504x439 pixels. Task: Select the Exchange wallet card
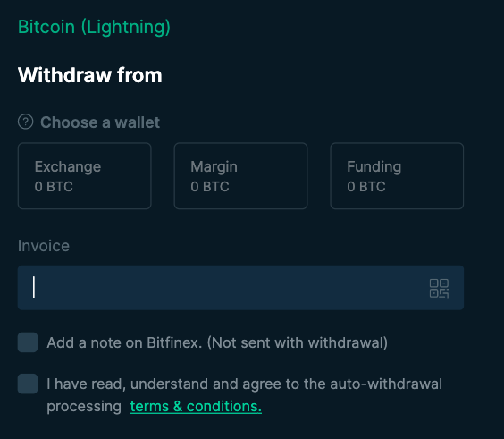pos(85,176)
